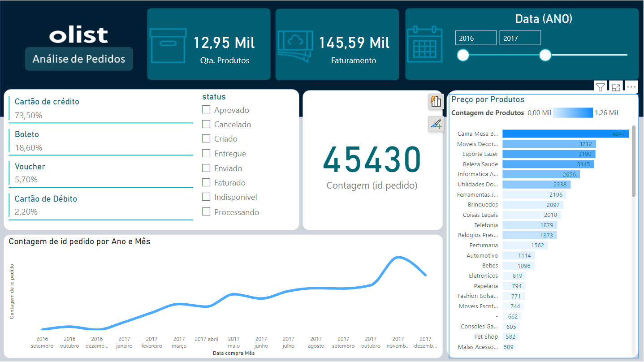644x362 pixels.
Task: Click the 145,59 Mil revenue value
Action: point(354,43)
